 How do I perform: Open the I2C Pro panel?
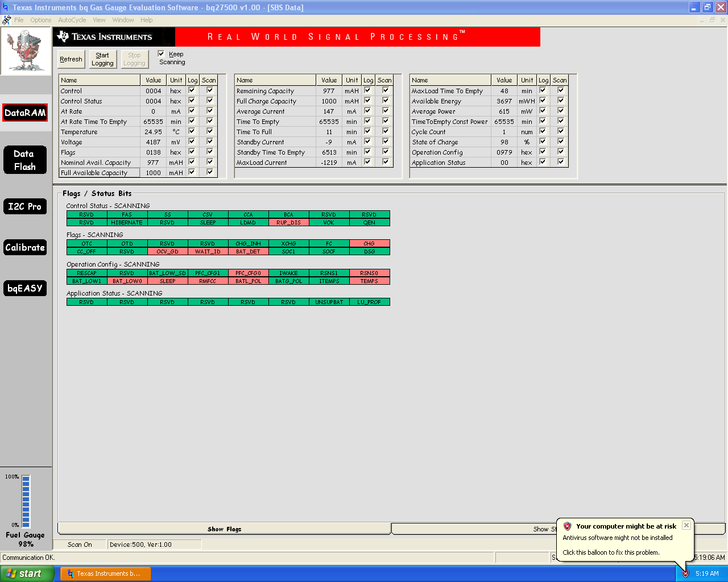point(24,206)
